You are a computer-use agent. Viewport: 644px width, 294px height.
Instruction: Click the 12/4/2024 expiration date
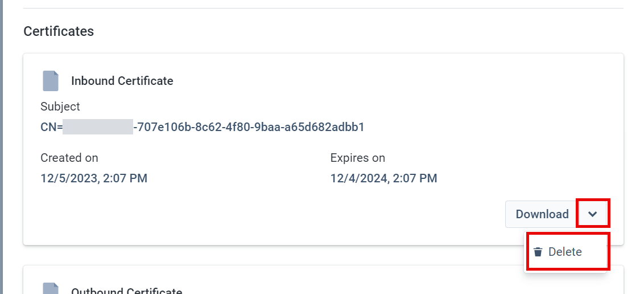click(383, 178)
